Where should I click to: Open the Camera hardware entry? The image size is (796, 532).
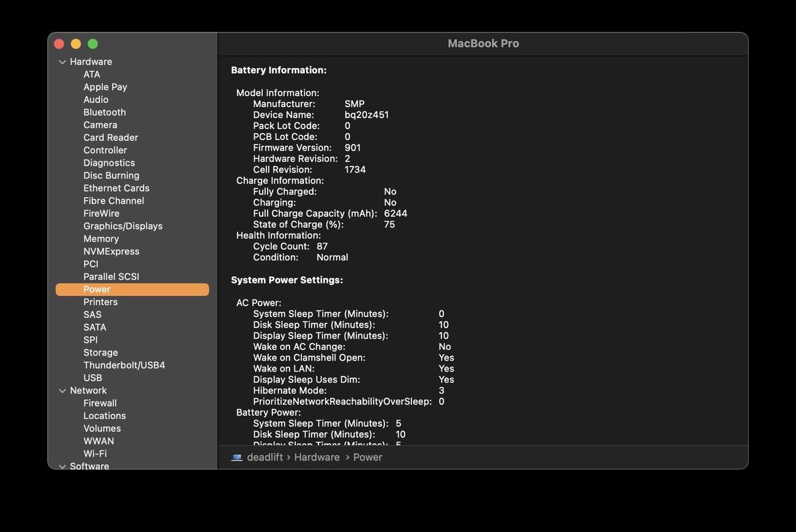(x=100, y=125)
